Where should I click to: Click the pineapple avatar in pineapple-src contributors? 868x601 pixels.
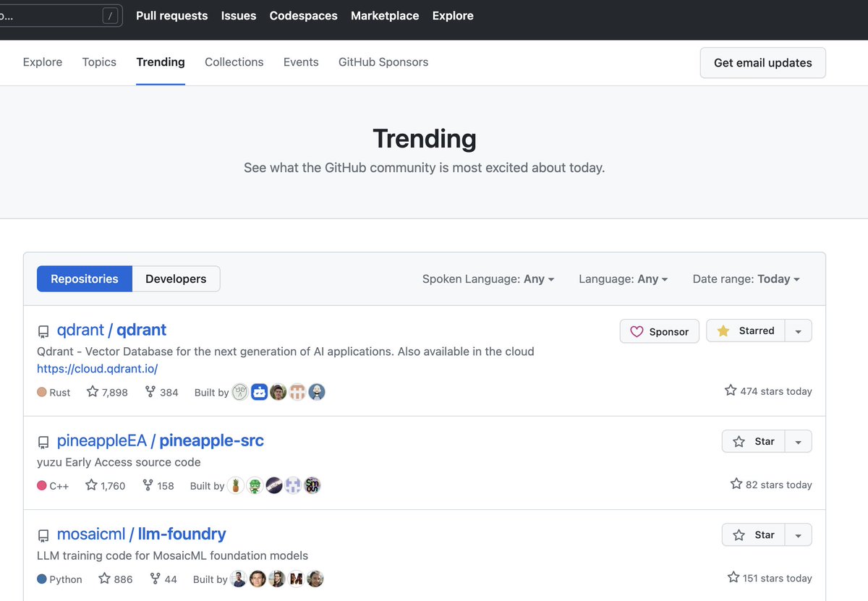[236, 485]
